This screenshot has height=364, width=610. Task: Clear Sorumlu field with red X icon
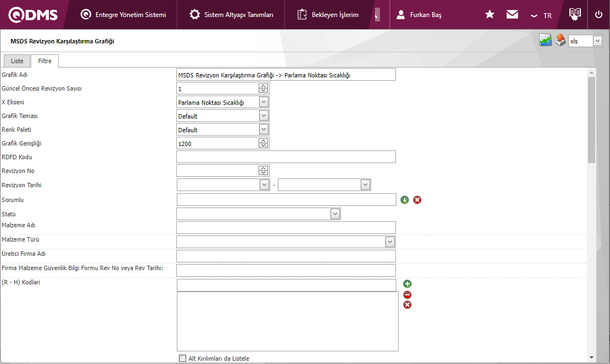coord(417,200)
